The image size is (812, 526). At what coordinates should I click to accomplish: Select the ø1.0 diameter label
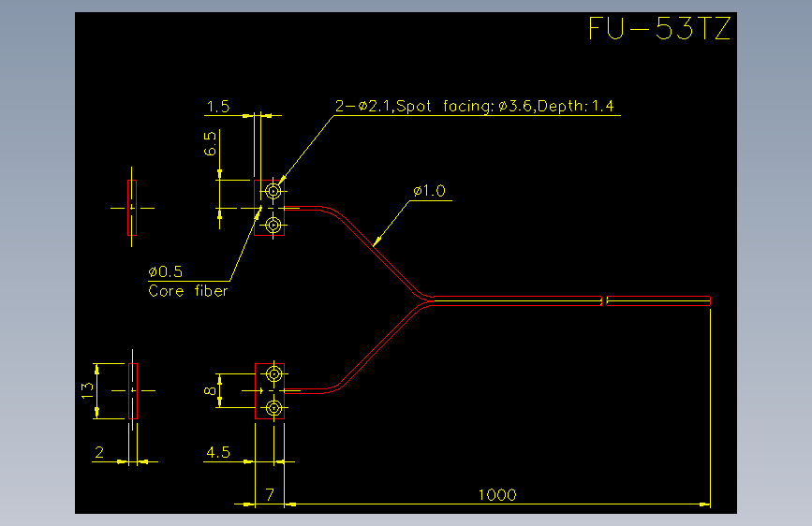coord(429,191)
